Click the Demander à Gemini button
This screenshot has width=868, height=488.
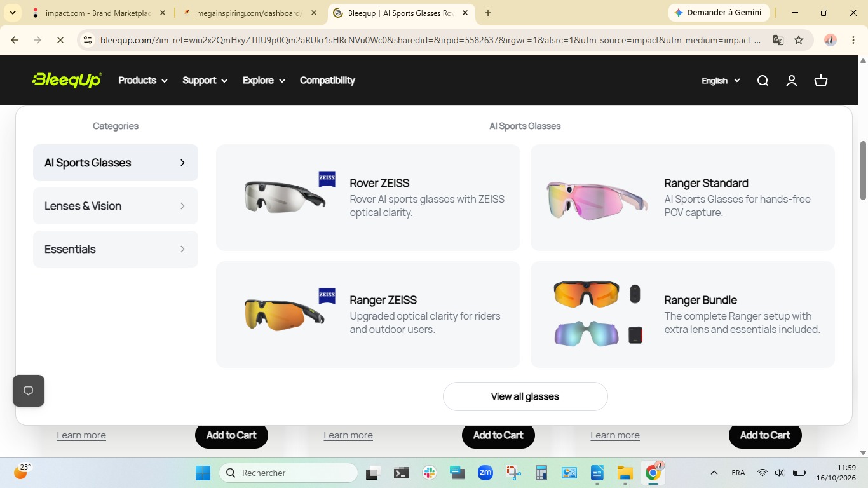coord(719,13)
